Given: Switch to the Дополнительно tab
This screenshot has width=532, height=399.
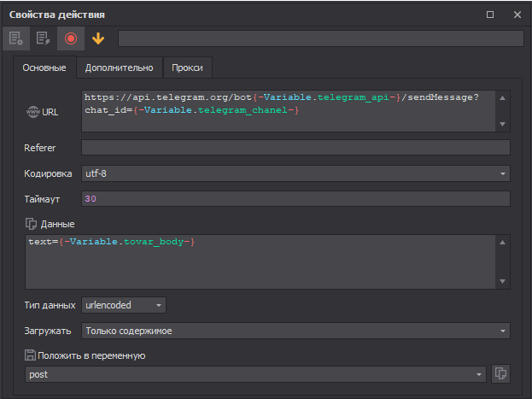Looking at the screenshot, I should (x=120, y=67).
